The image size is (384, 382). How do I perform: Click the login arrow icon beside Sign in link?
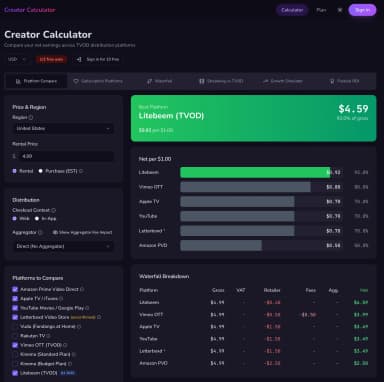79,59
